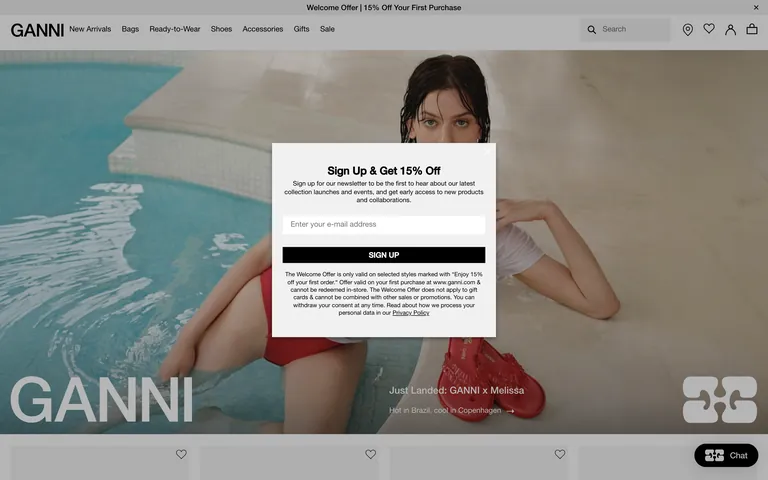Dismiss the Welcome Offer banner with X
This screenshot has height=480, width=768.
(756, 7)
